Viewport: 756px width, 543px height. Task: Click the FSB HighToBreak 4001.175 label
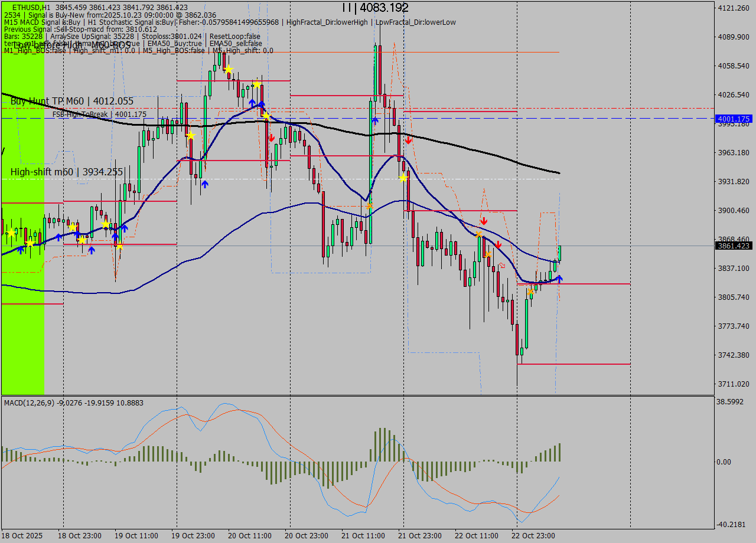(x=99, y=115)
